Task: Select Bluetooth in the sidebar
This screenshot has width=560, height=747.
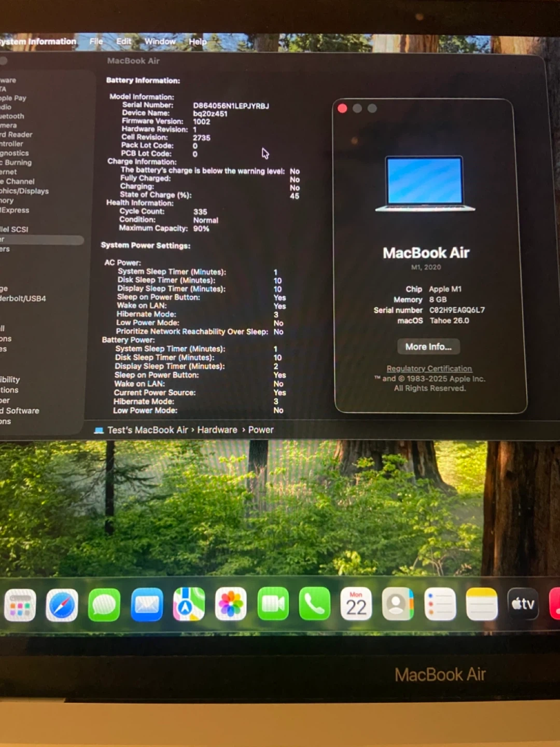Action: pos(12,116)
